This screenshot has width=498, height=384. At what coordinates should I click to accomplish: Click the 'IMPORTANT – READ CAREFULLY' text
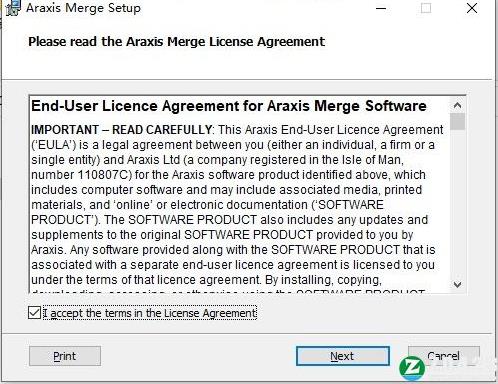[121, 130]
